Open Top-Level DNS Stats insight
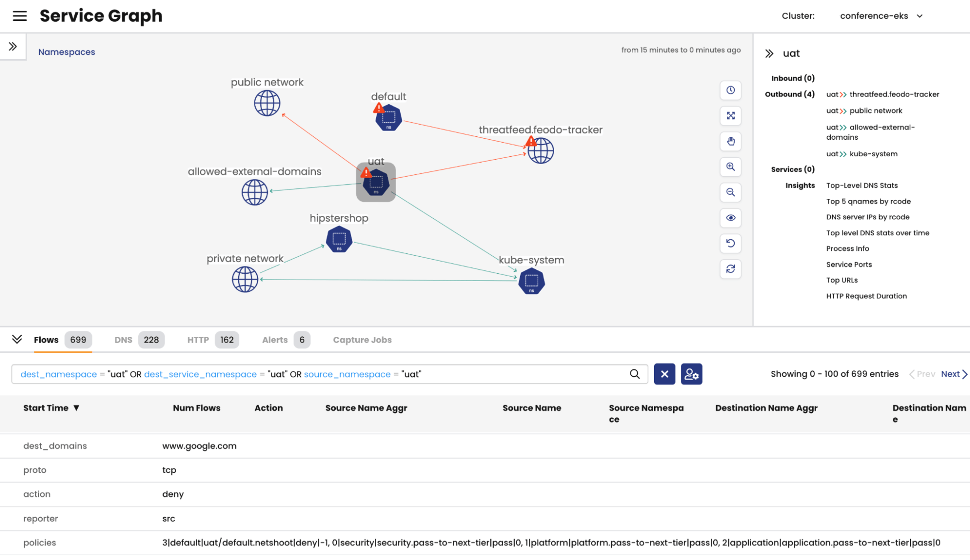This screenshot has height=560, width=970. click(862, 185)
